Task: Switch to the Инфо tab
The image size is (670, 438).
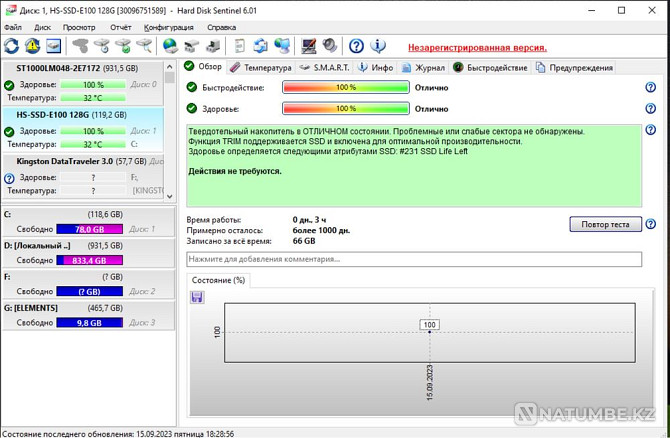Action: pyautogui.click(x=375, y=68)
